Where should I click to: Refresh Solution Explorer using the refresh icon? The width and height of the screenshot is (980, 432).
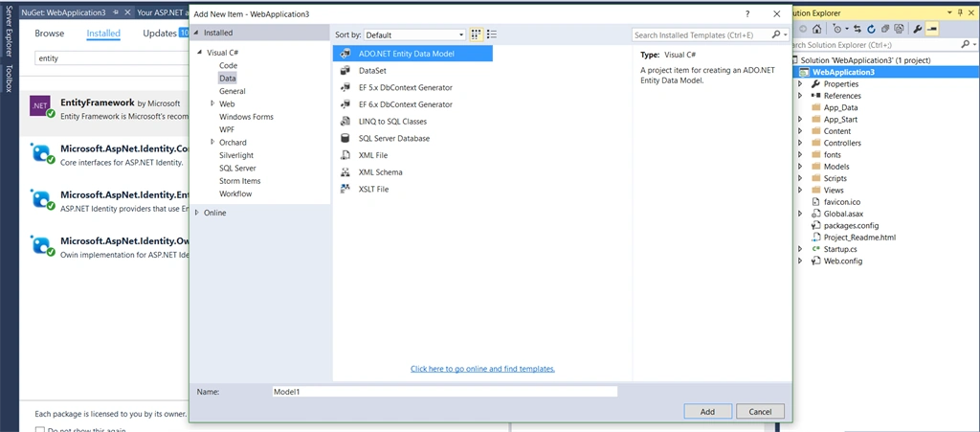[871, 29]
